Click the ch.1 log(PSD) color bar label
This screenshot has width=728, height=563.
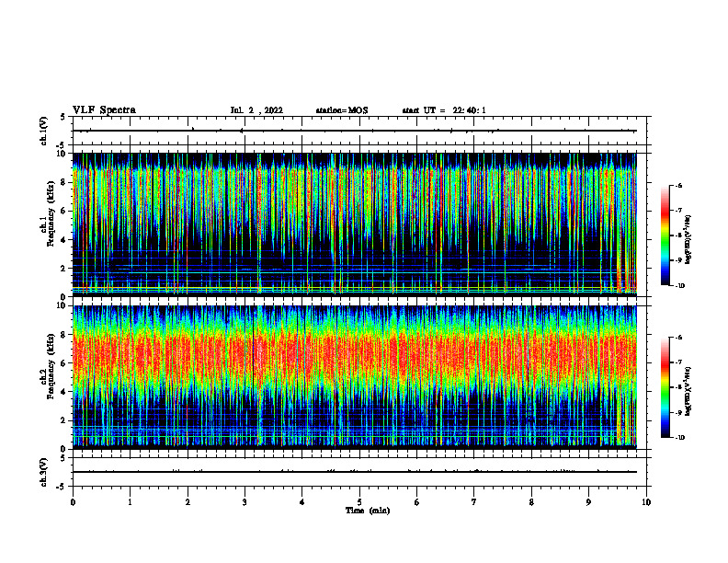point(688,240)
